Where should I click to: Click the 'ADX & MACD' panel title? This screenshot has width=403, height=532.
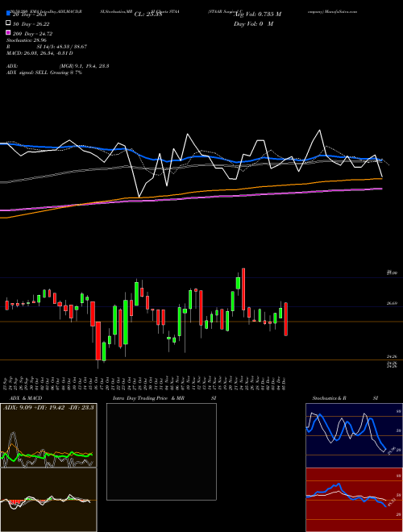(26, 398)
